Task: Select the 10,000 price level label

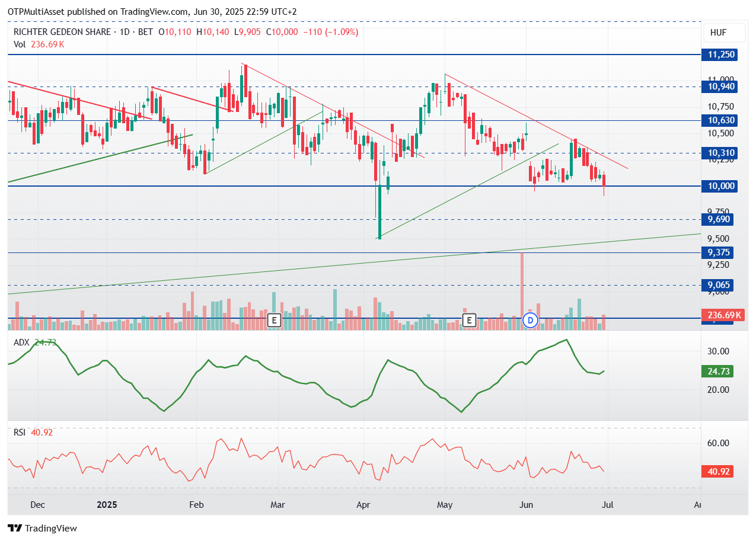Action: click(721, 186)
